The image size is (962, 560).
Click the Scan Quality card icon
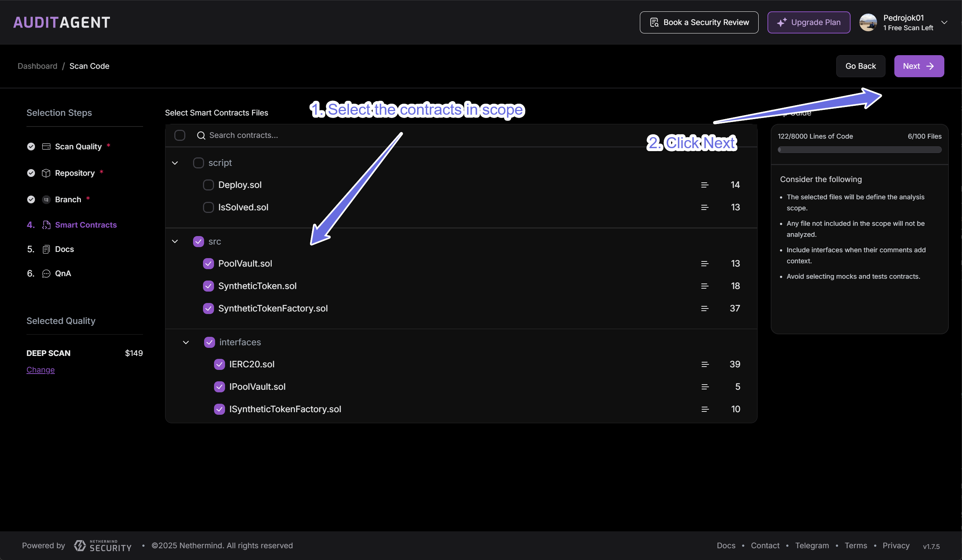[46, 147]
